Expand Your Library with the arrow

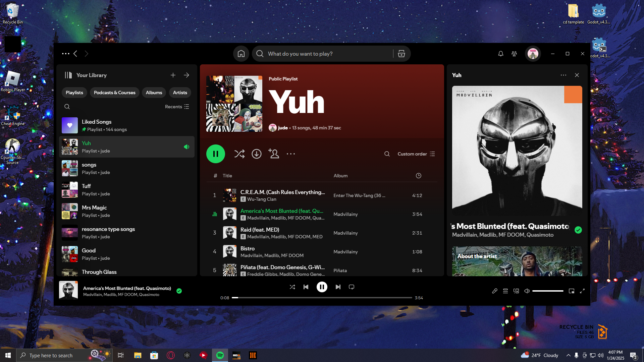coord(186,75)
